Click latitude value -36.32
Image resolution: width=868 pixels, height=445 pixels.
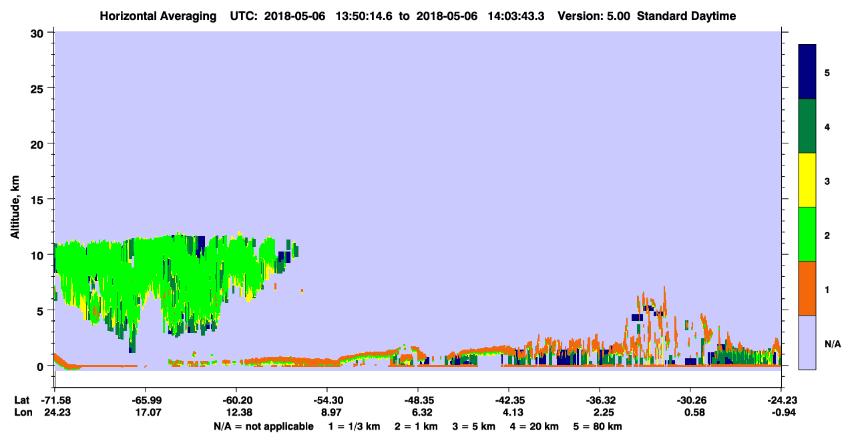point(600,400)
